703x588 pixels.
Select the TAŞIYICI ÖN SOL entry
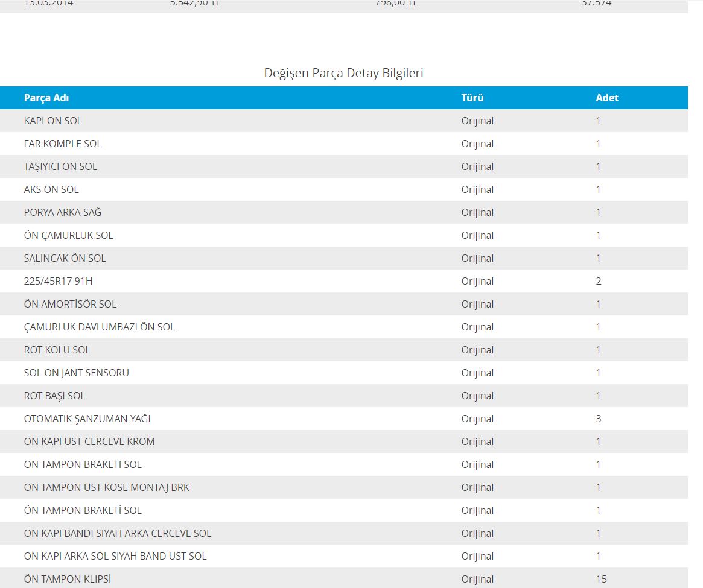[60, 166]
